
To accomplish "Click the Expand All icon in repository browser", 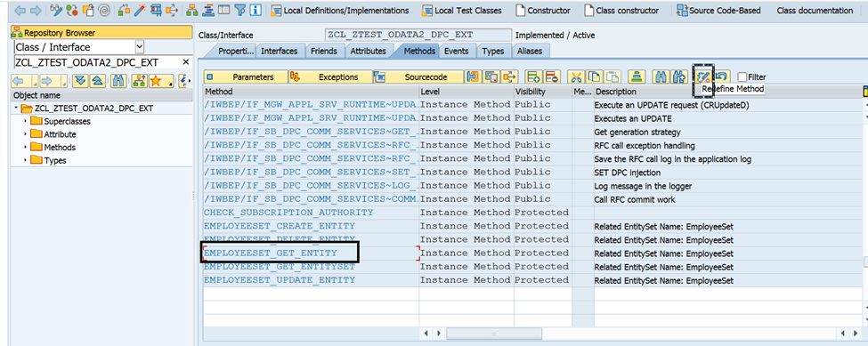I will [x=80, y=81].
